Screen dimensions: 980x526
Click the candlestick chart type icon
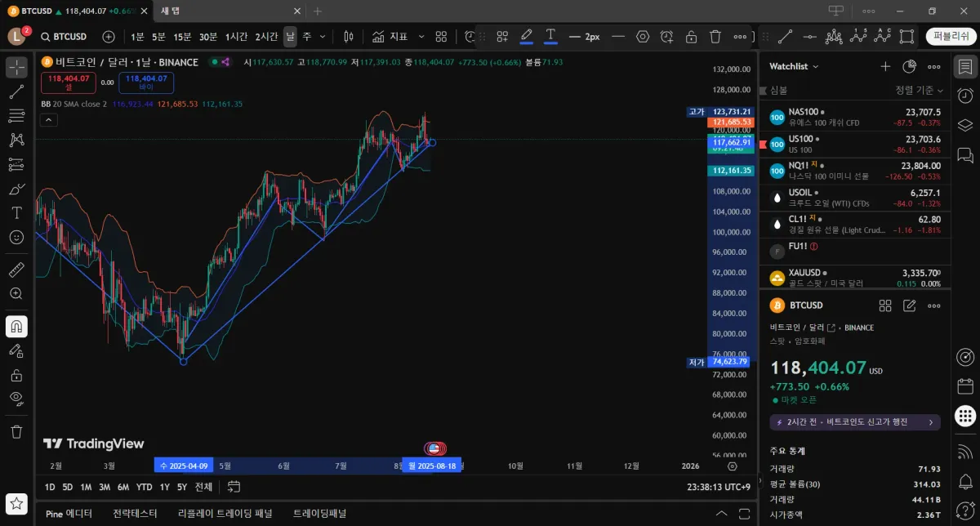349,37
